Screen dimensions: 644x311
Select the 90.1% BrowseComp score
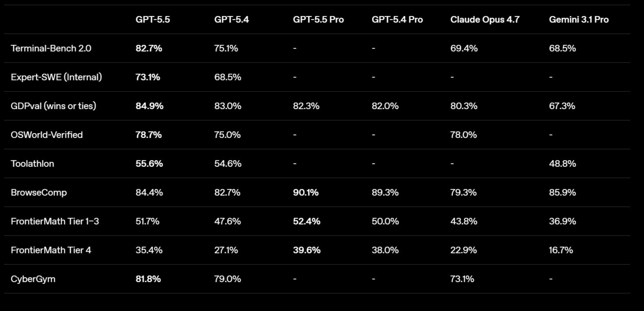click(x=306, y=193)
